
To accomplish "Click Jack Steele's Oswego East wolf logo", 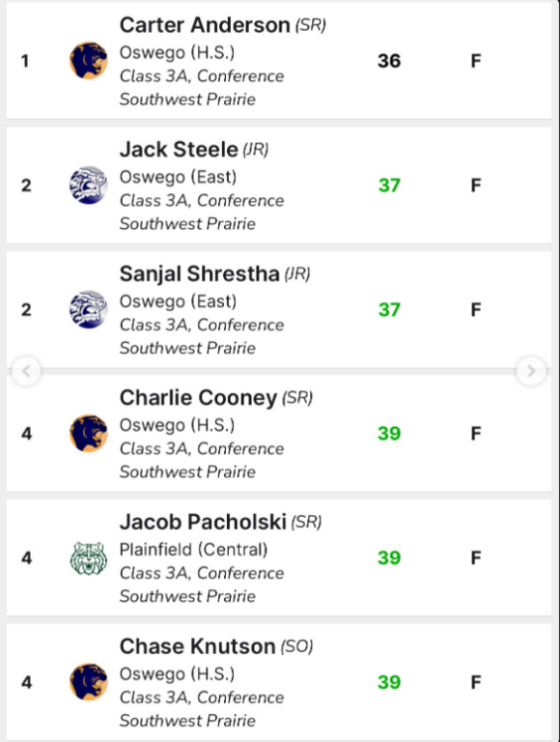I will 89,185.
